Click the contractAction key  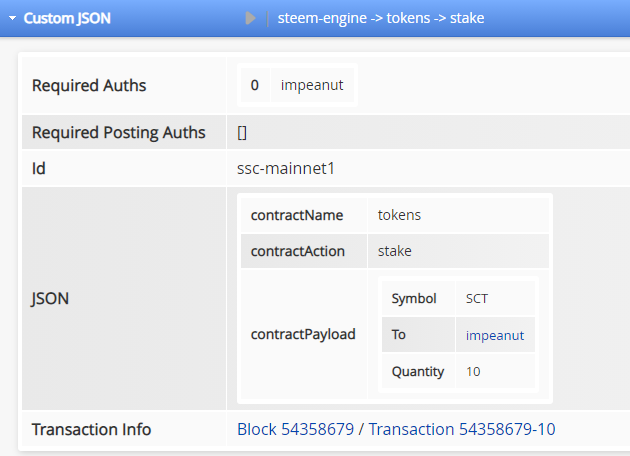[298, 251]
